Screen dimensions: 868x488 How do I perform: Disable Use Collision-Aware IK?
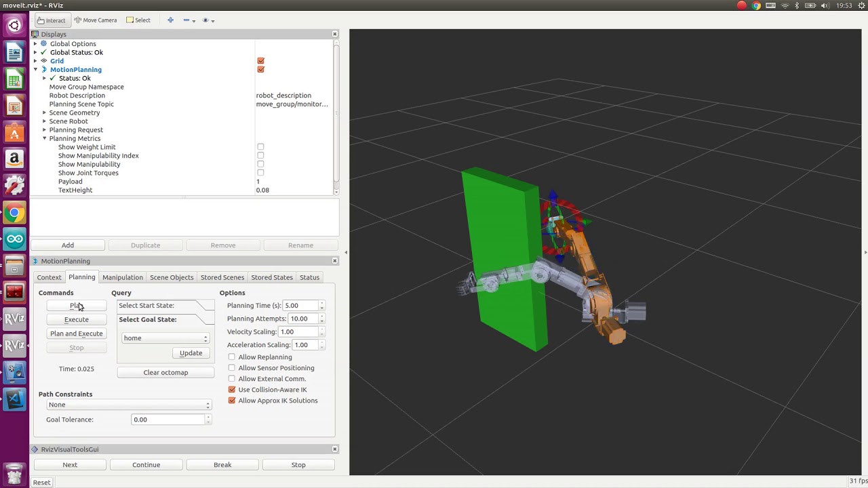(232, 390)
